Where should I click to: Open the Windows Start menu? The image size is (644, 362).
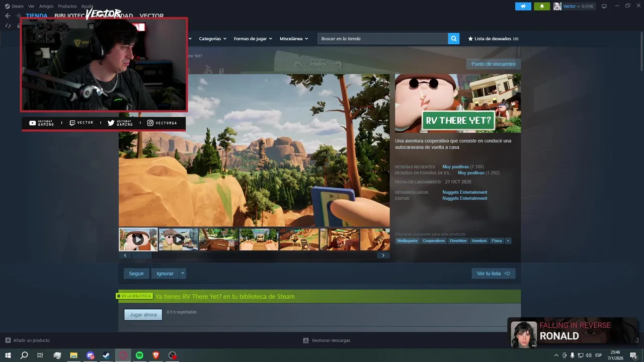8,355
